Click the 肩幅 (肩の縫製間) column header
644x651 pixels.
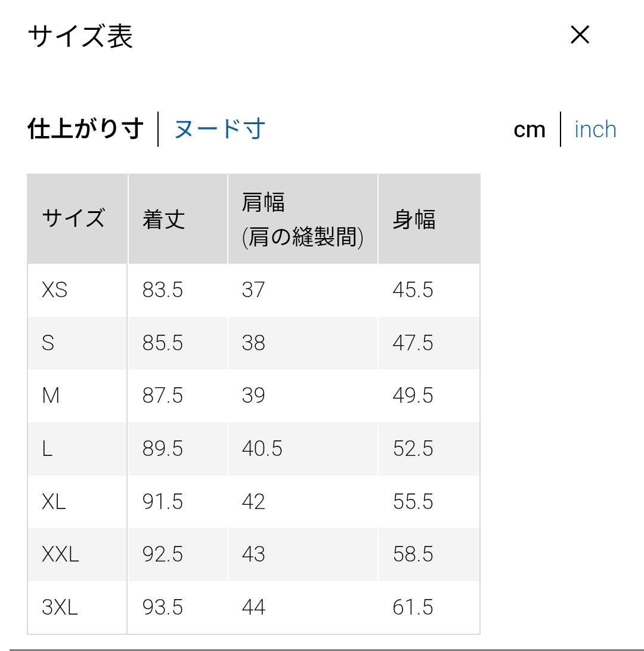pos(302,219)
